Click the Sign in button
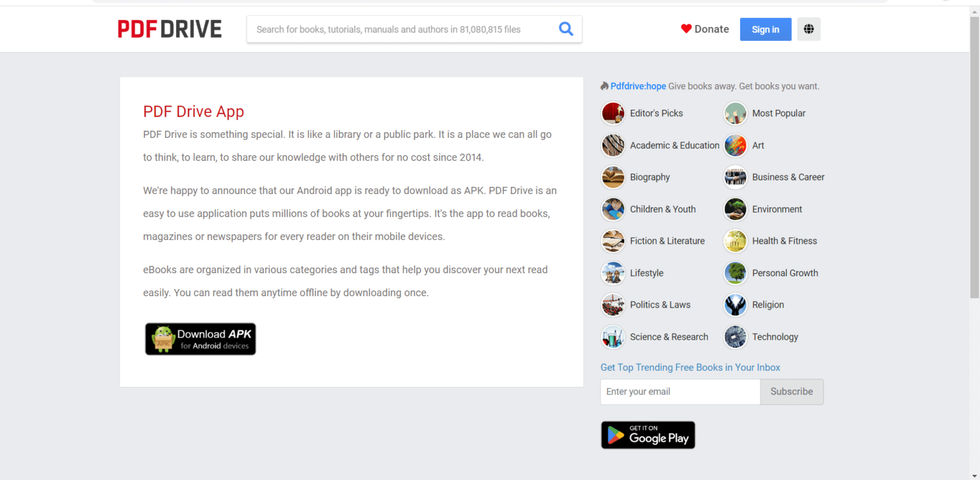The image size is (980, 480). point(766,29)
